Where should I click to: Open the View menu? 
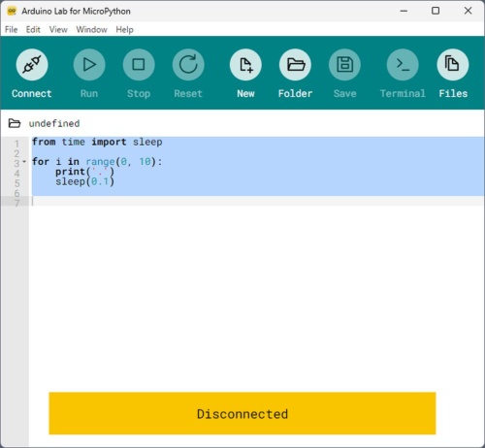click(x=58, y=30)
